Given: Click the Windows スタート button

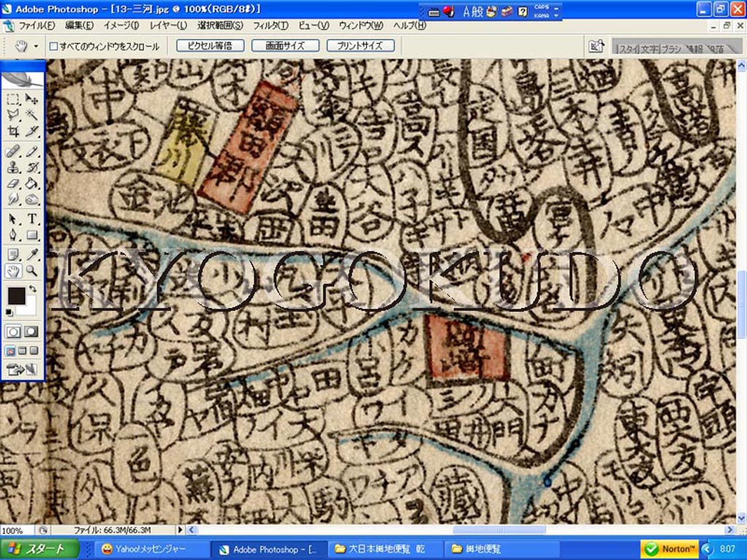Looking at the screenshot, I should point(40,549).
